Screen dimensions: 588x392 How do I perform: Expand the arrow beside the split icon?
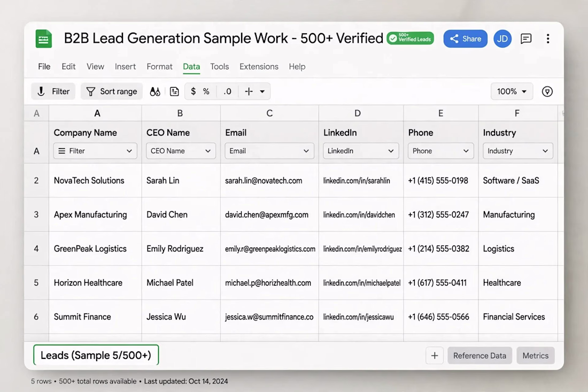click(262, 91)
